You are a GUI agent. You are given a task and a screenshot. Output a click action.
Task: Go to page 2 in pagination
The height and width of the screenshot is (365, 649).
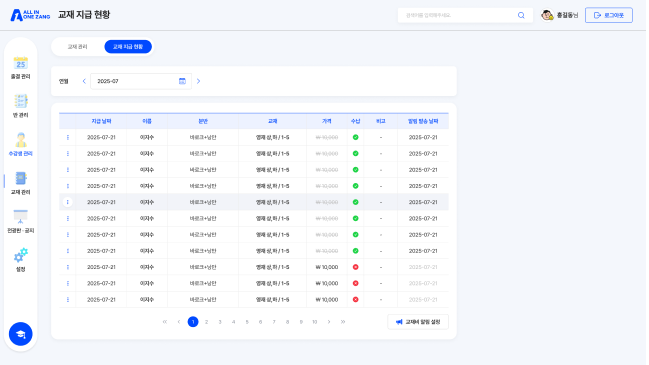[207, 322]
